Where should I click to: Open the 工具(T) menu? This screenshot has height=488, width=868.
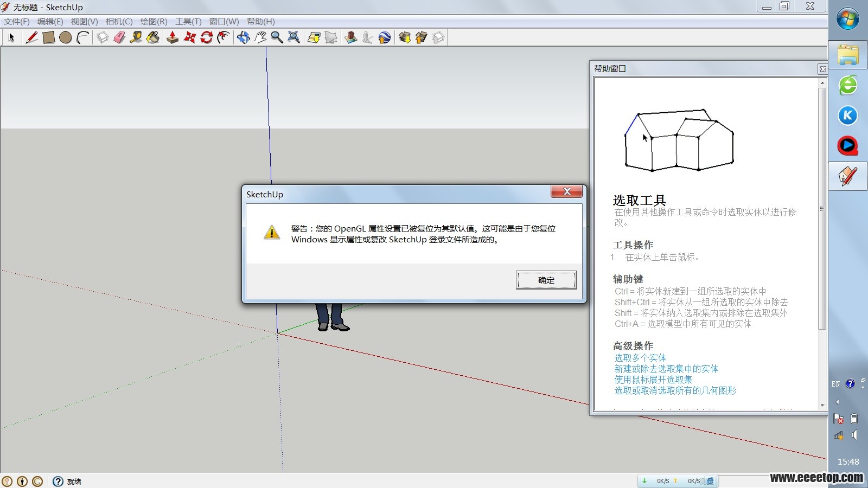(188, 22)
